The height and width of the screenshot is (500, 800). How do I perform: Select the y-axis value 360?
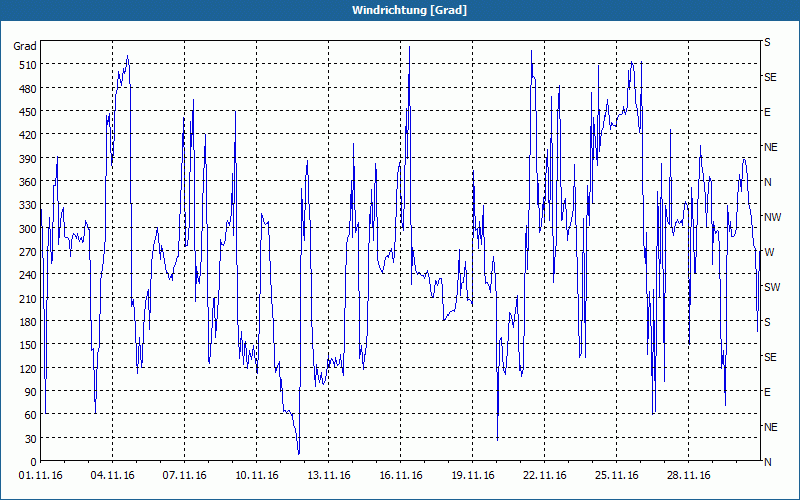(x=28, y=182)
